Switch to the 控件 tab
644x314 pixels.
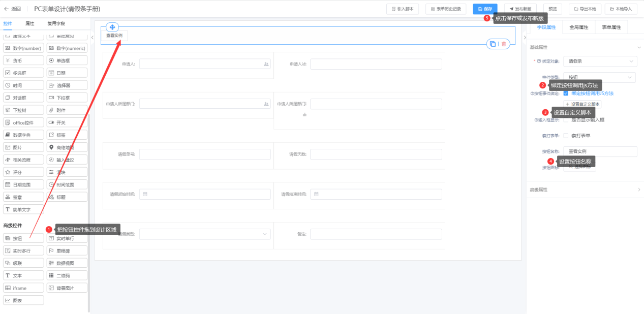click(8, 23)
